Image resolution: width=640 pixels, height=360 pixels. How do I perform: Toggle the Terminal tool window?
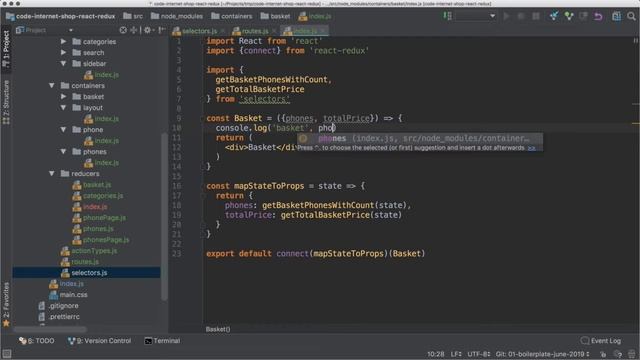[x=162, y=341]
